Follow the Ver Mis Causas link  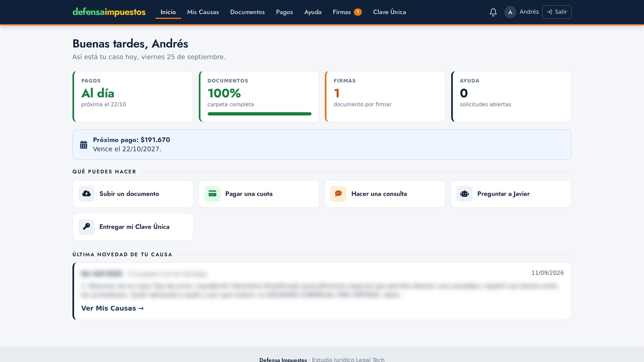point(112,308)
